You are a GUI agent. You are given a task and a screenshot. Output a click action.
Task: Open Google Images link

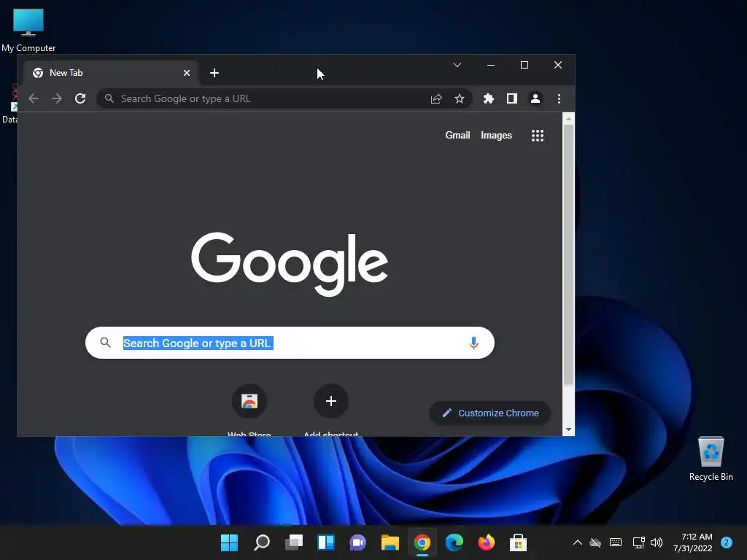[496, 135]
